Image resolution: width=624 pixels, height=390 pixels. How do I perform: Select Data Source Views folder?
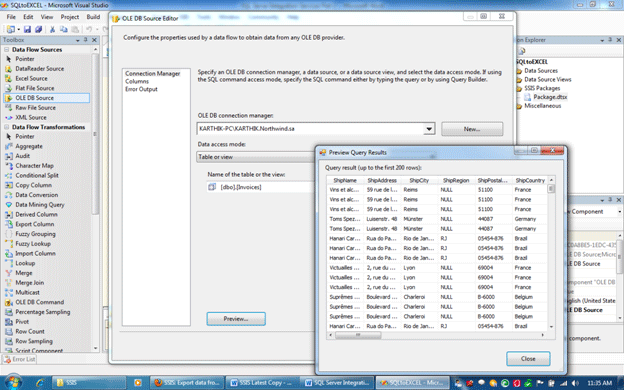click(547, 80)
